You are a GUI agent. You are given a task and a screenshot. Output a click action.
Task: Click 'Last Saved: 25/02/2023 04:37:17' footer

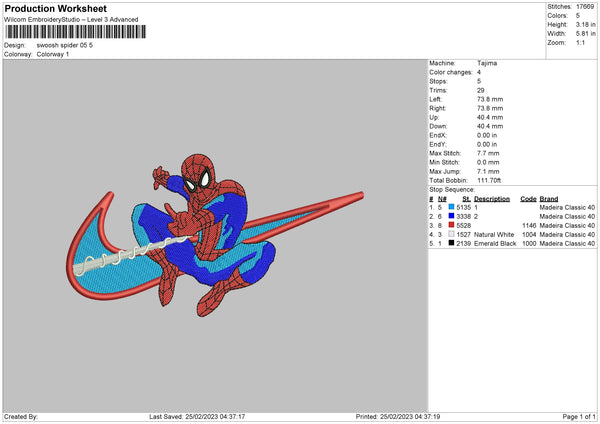click(x=197, y=417)
